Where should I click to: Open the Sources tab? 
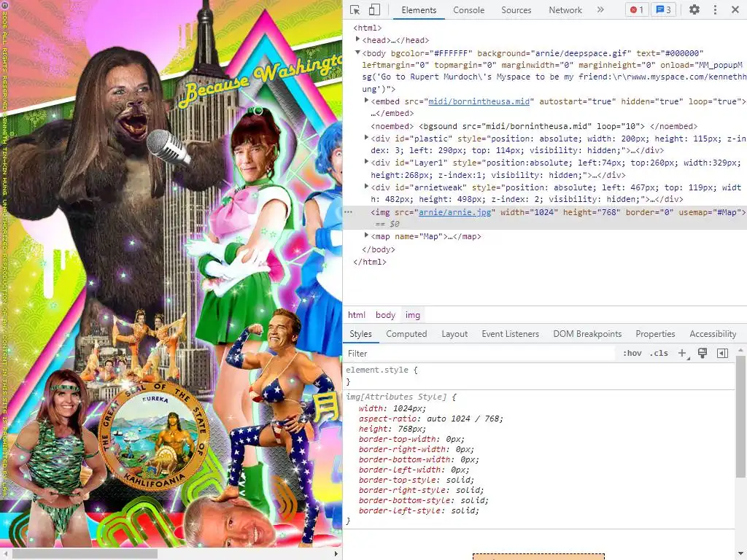pos(516,10)
